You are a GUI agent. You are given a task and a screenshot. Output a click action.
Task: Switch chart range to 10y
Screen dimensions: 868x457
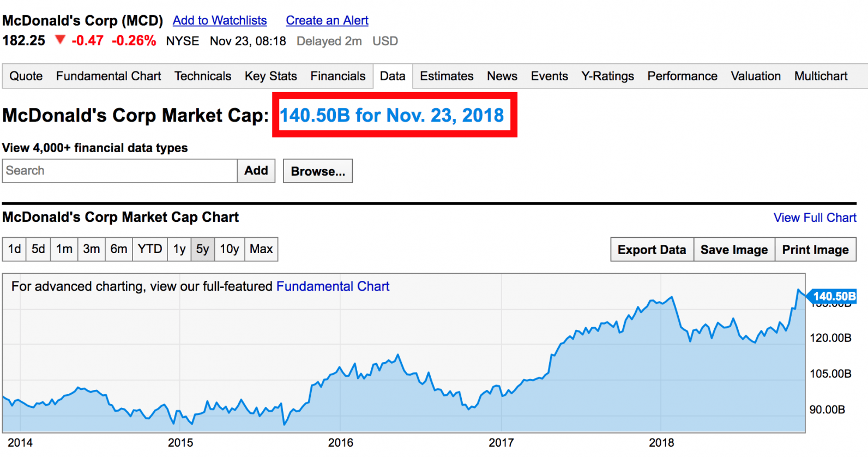pyautogui.click(x=230, y=249)
